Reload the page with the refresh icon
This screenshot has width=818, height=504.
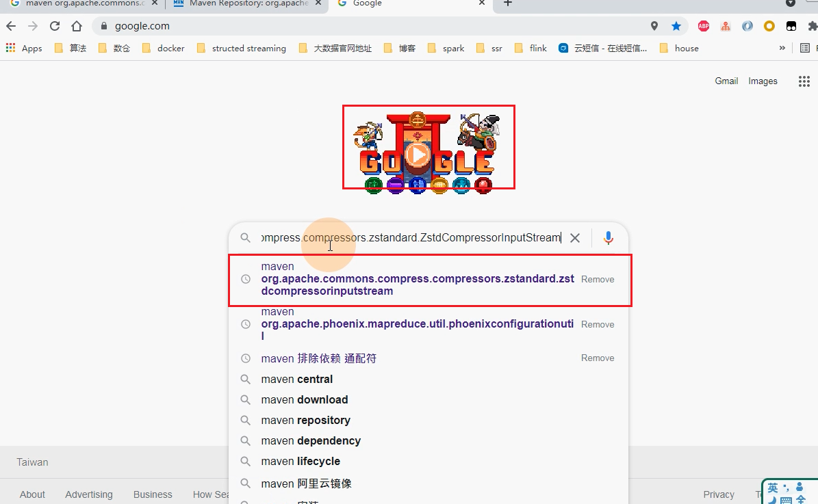click(55, 26)
